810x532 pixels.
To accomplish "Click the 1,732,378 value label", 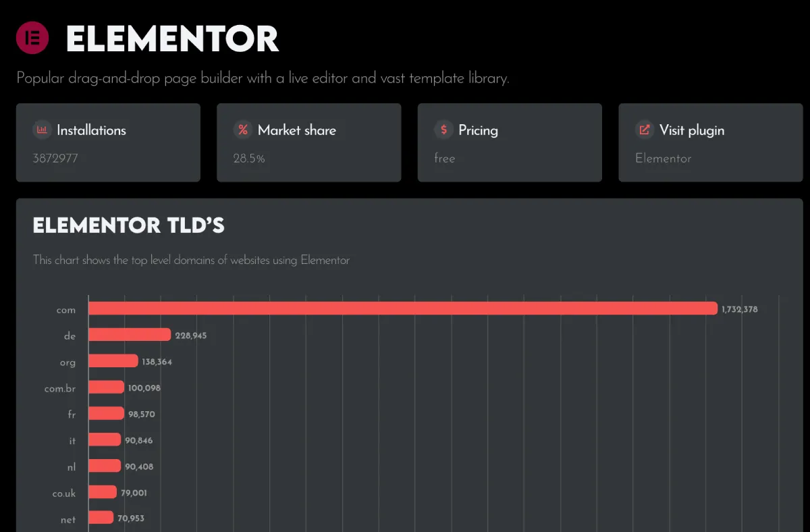I will pyautogui.click(x=739, y=309).
